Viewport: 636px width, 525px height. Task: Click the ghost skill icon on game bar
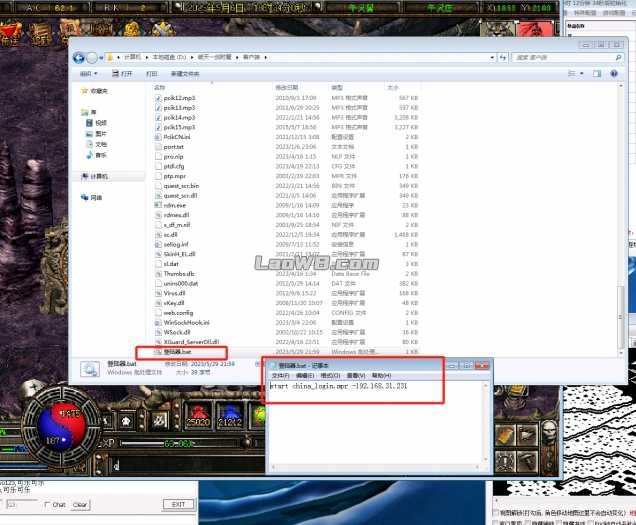(x=127, y=421)
